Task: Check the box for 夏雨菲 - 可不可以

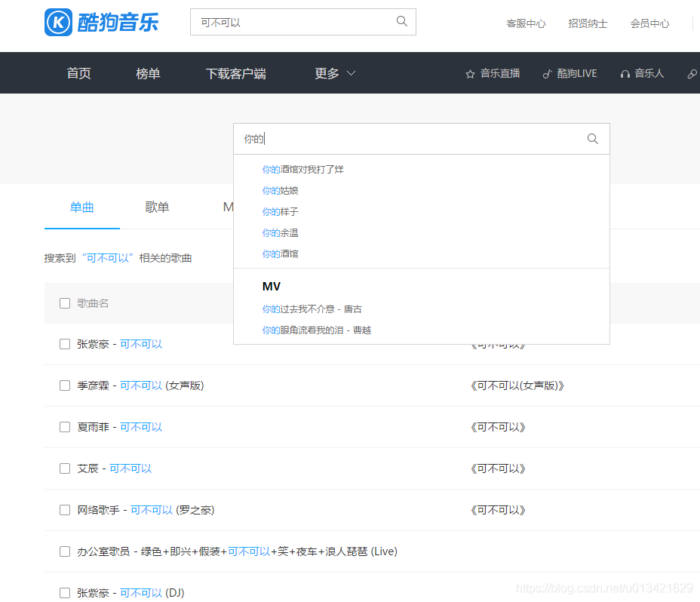Action: coord(65,427)
